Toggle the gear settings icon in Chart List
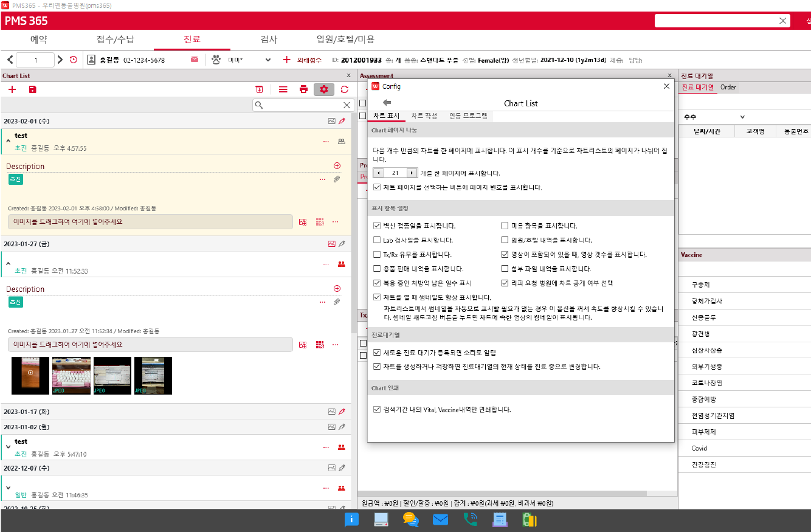The height and width of the screenshot is (532, 811). [x=324, y=89]
